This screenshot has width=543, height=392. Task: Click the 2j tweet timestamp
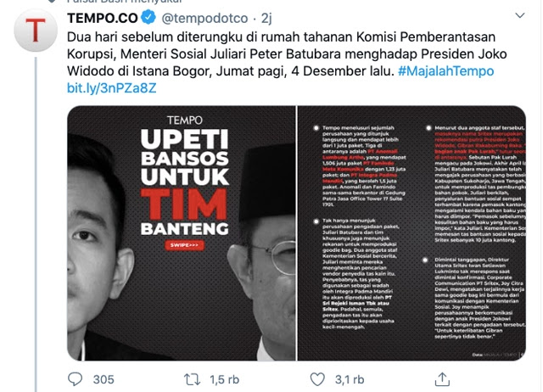click(266, 18)
